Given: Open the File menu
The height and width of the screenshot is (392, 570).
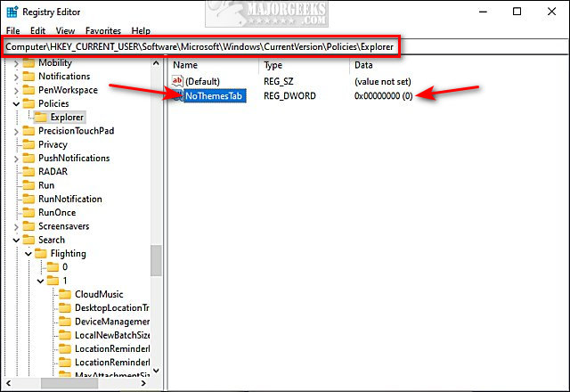Looking at the screenshot, I should click(13, 31).
